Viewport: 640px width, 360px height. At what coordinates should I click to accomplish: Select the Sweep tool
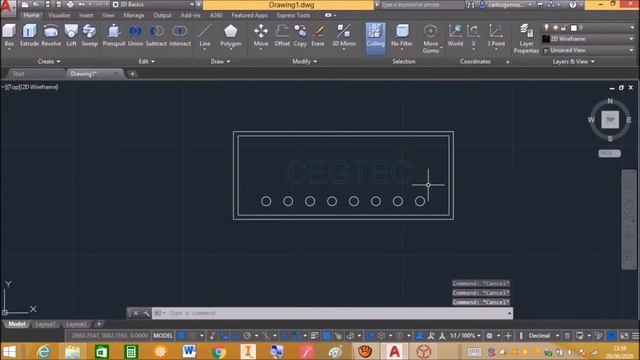pos(89,35)
